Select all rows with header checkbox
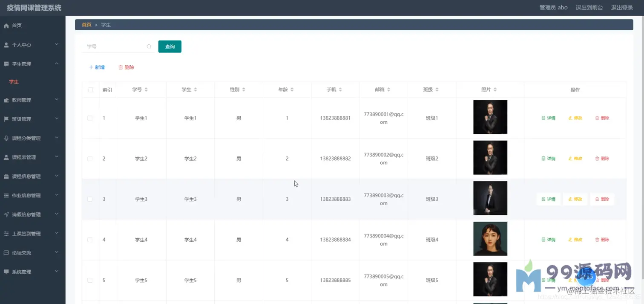The image size is (644, 304). click(x=90, y=90)
